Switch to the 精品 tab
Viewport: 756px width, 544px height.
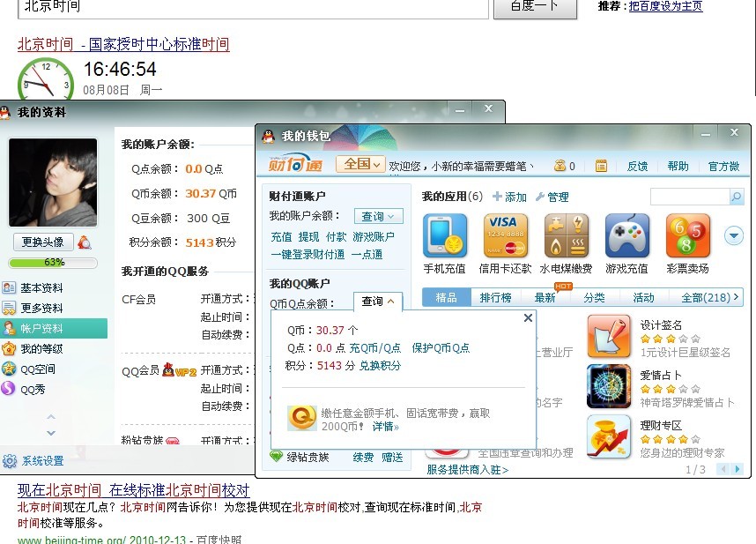(x=447, y=297)
